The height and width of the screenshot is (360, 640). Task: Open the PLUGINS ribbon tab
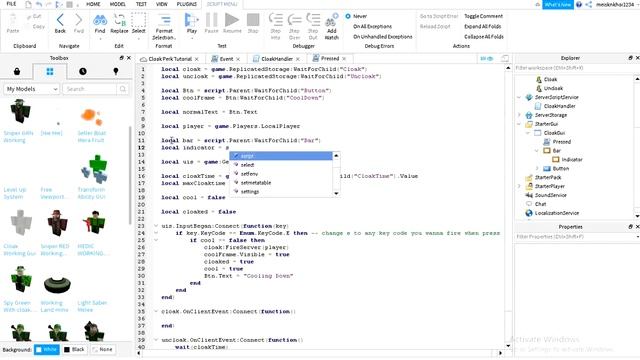click(x=187, y=4)
